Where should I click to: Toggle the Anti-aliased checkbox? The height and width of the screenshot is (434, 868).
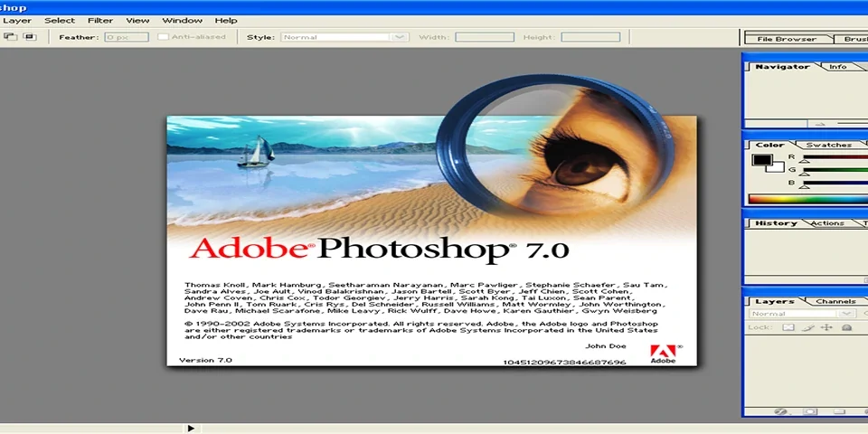click(164, 37)
